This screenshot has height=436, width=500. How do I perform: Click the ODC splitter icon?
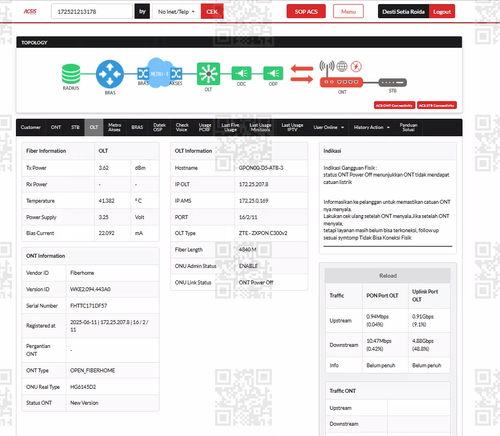241,73
